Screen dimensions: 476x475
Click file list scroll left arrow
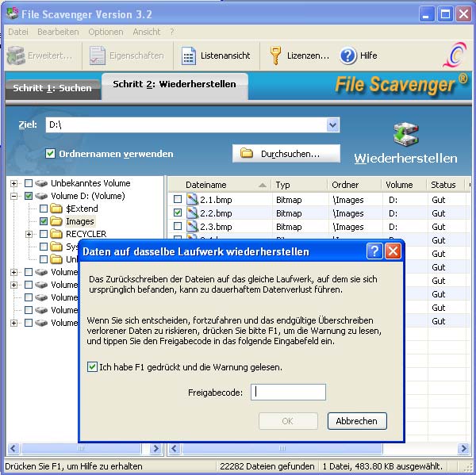(x=175, y=448)
